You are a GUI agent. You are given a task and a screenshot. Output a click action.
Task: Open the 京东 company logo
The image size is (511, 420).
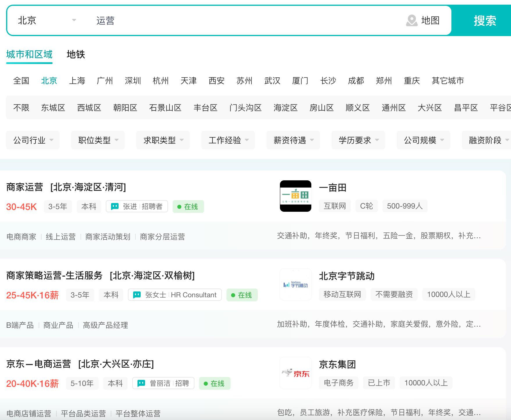[x=295, y=373]
